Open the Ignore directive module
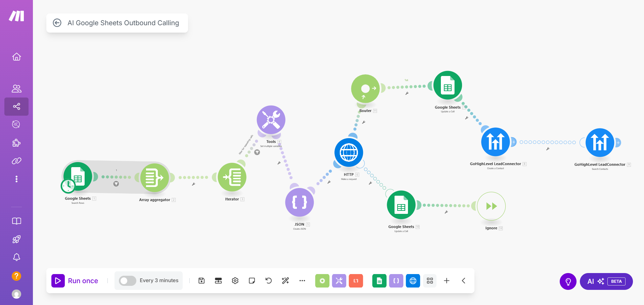The height and width of the screenshot is (305, 644). pos(491,206)
